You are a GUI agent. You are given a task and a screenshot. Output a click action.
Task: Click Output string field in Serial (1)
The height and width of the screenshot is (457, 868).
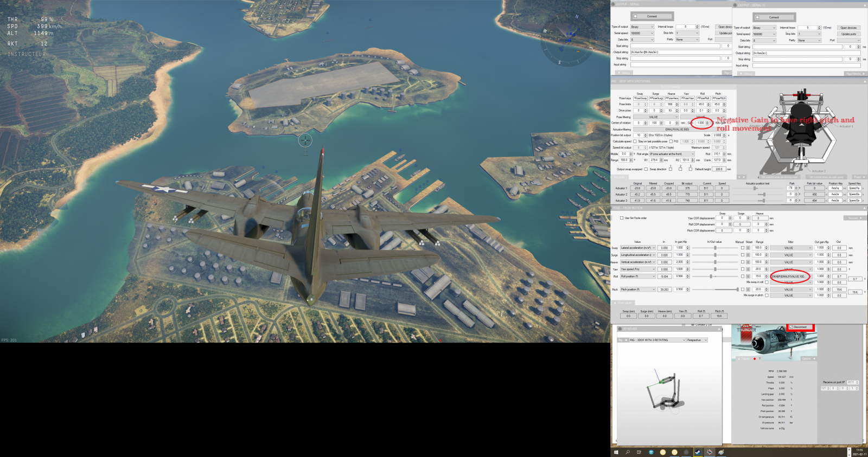point(806,53)
